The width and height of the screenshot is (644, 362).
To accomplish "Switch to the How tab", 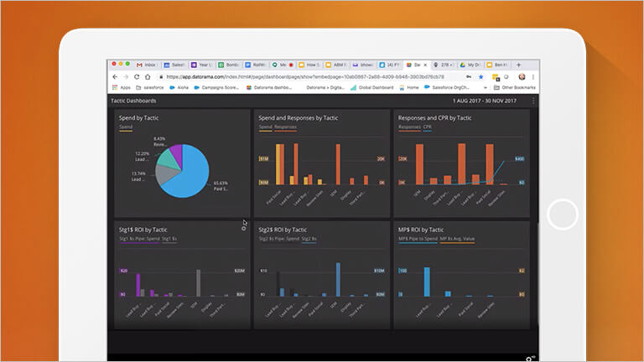I will [x=309, y=65].
